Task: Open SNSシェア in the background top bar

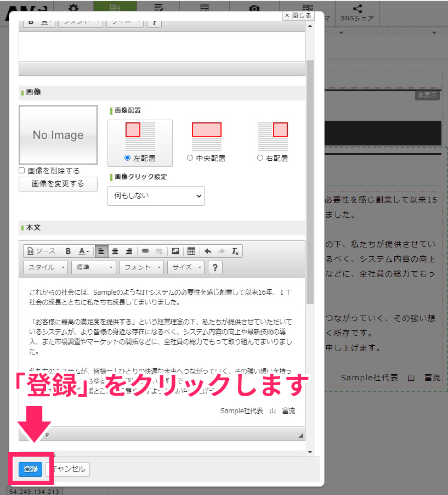Action: 357,13
